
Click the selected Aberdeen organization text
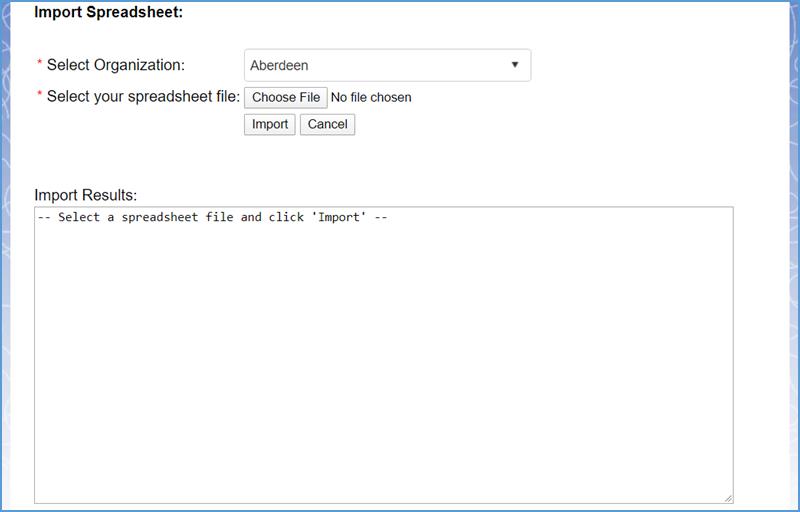pyautogui.click(x=280, y=65)
